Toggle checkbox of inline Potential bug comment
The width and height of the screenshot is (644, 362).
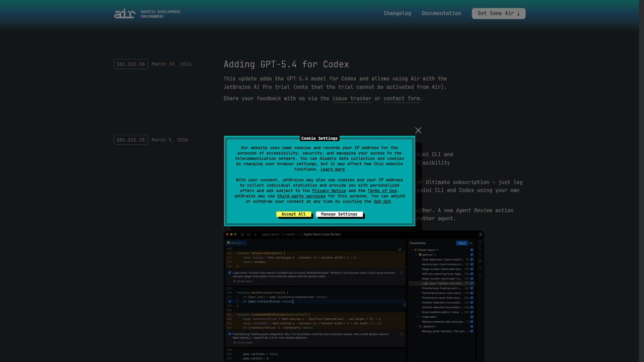(x=229, y=334)
